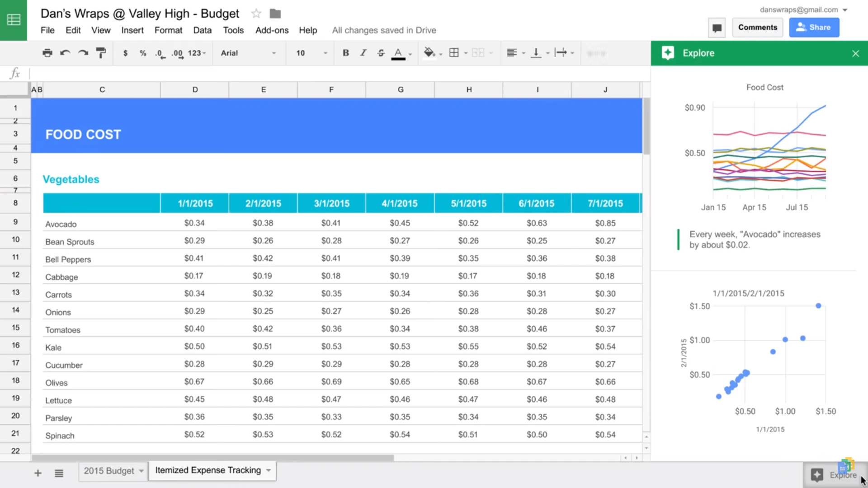868x488 pixels.
Task: Open the Format menu
Action: coord(168,30)
